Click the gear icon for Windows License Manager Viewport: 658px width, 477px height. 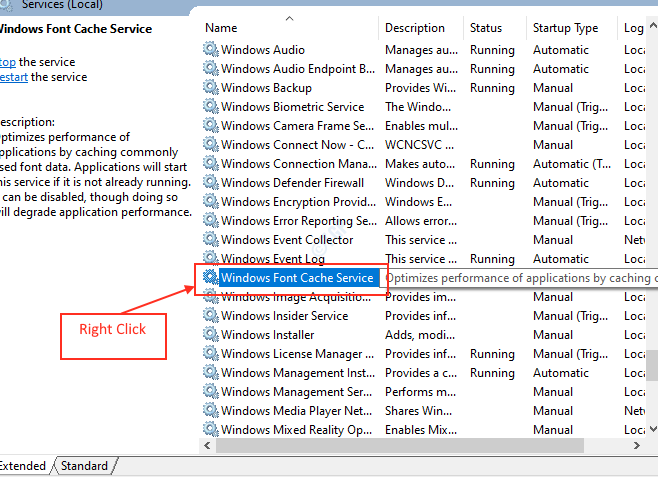(x=211, y=353)
